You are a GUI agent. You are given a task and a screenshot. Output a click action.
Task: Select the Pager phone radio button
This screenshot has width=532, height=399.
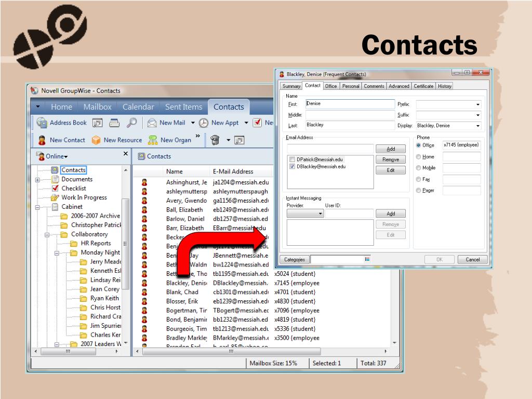[x=418, y=190]
